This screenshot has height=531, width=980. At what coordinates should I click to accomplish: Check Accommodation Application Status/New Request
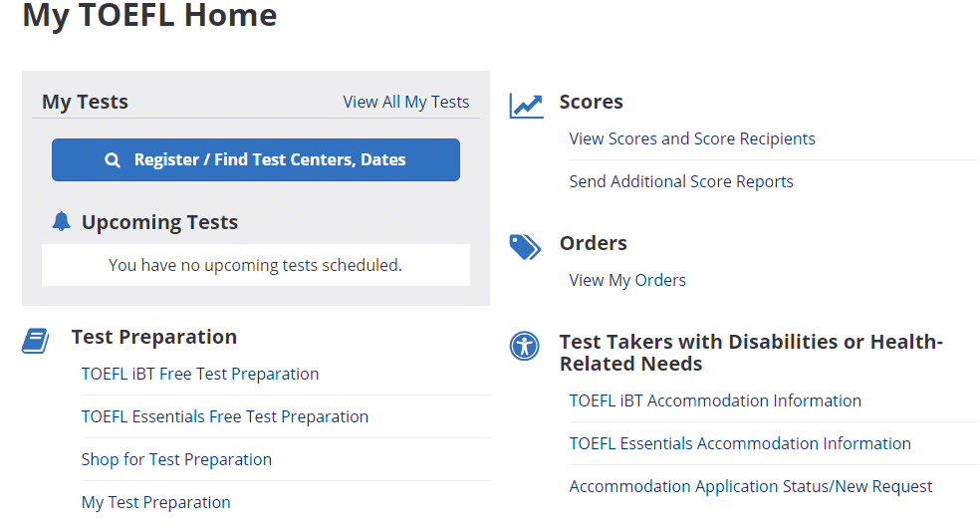751,486
